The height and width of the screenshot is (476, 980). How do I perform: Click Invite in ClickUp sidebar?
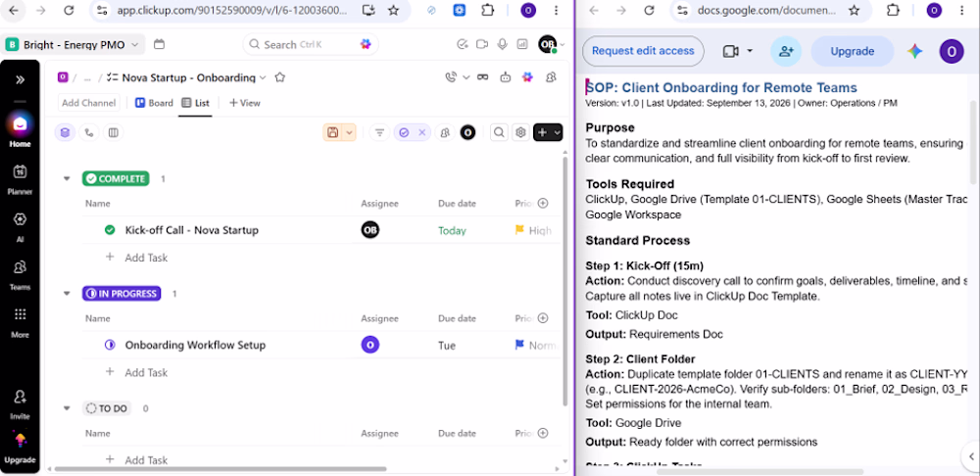click(20, 404)
